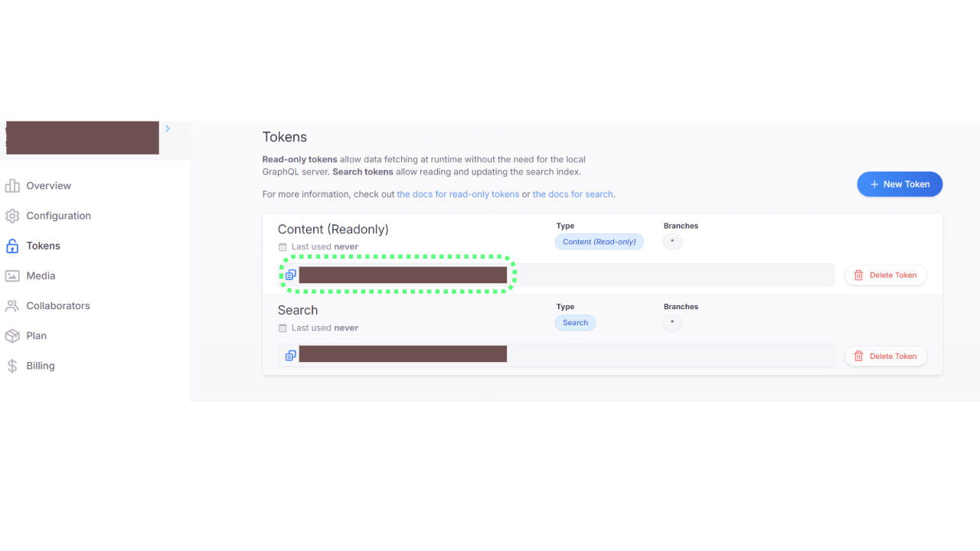The image size is (980, 551).
Task: Go to Collaborators section
Action: [x=58, y=305]
